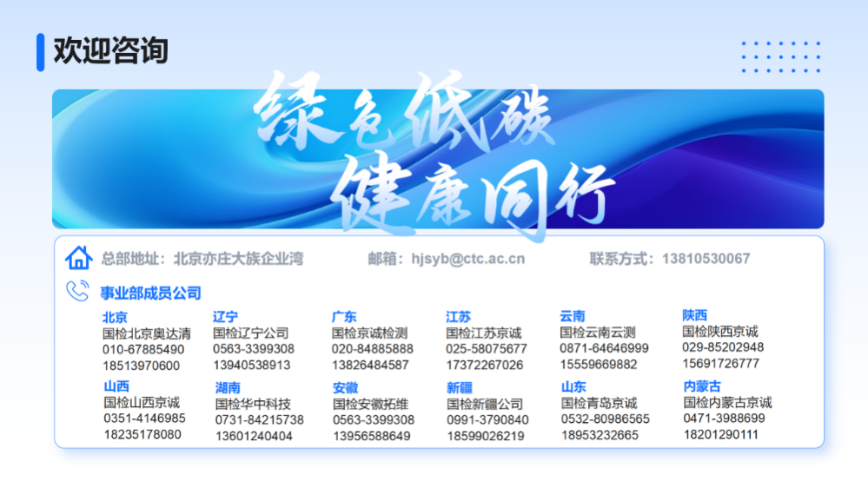The width and height of the screenshot is (868, 488).
Task: Select company name 国检青岛京诚
Action: [599, 403]
